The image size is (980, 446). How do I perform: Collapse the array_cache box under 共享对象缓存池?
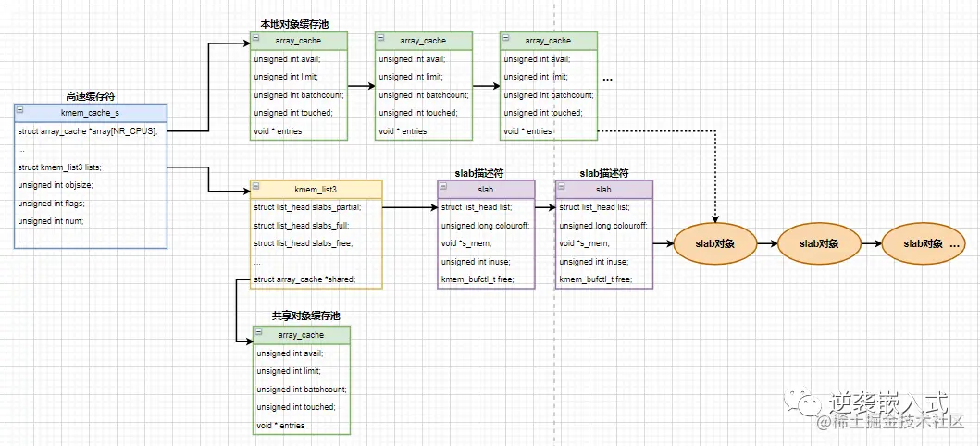tap(259, 333)
